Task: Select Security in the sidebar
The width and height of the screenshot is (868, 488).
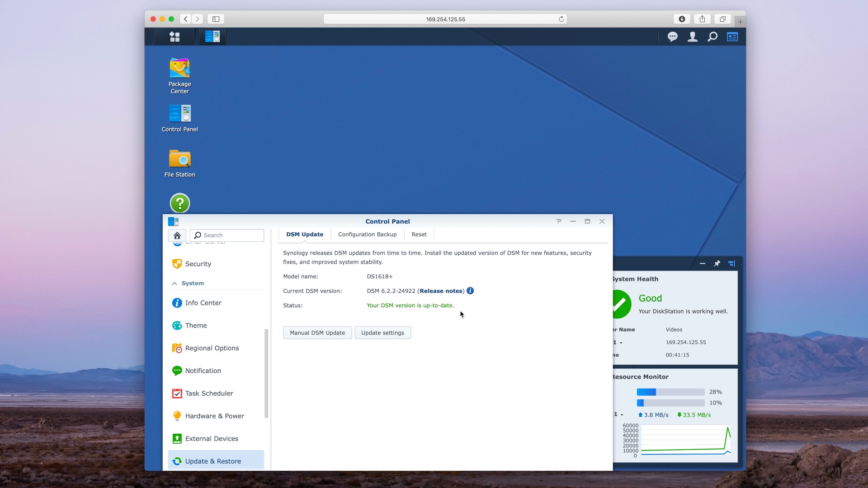Action: (198, 263)
